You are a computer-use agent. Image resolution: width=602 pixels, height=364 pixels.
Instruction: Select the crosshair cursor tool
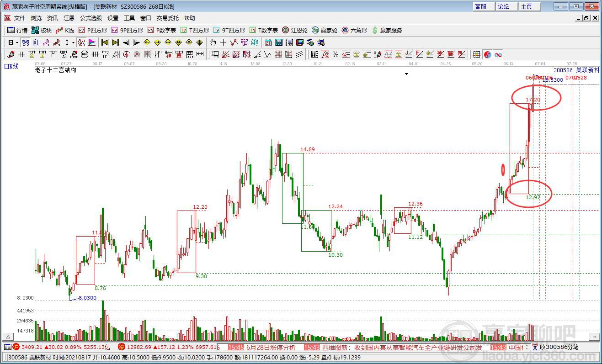(223, 42)
